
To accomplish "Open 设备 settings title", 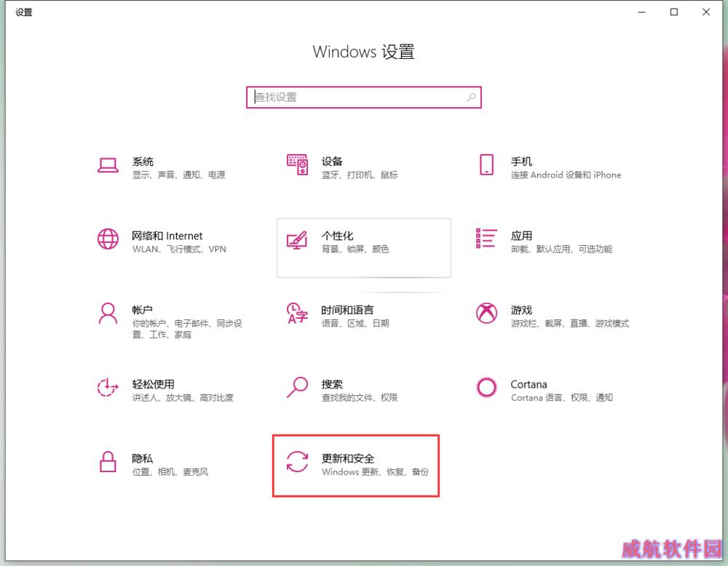I will [x=332, y=162].
